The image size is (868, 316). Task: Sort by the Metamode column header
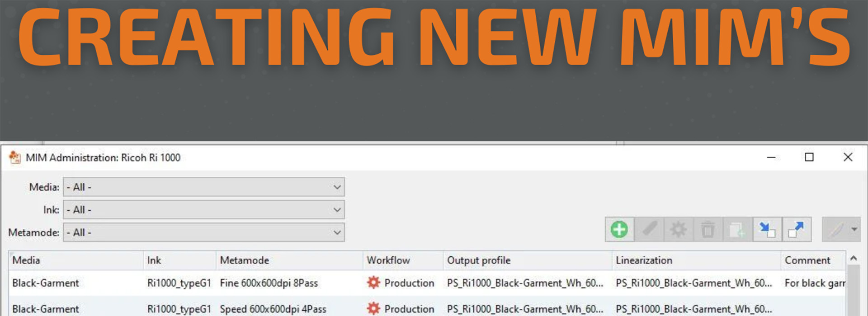(289, 260)
